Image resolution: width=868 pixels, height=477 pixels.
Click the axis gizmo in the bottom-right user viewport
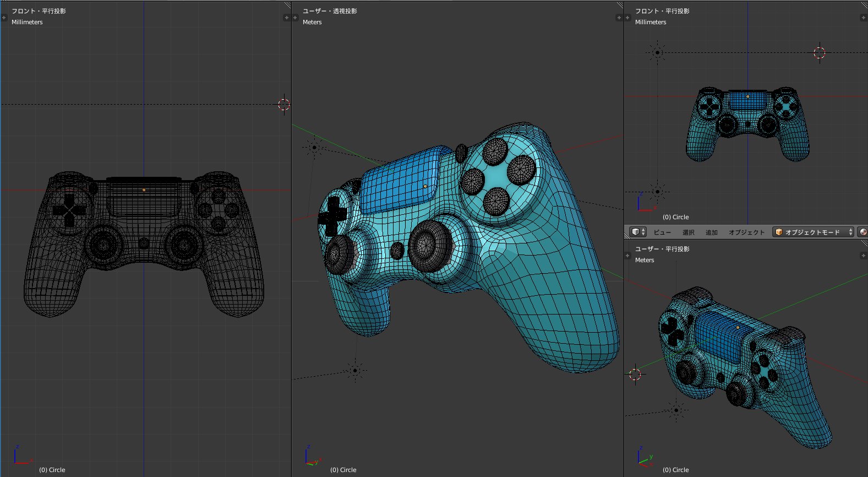pos(645,456)
